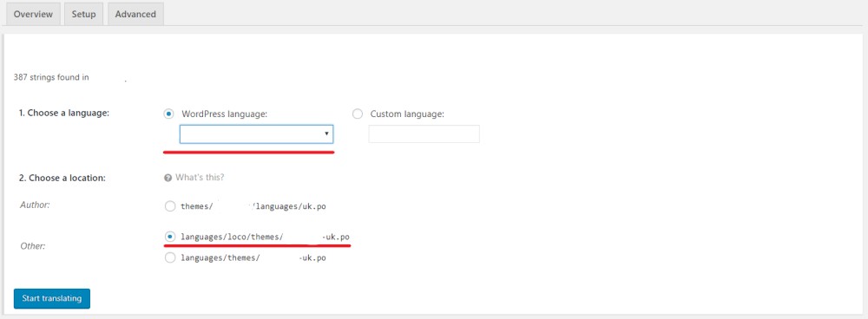Click the WordPress language dropdown arrow

click(326, 133)
